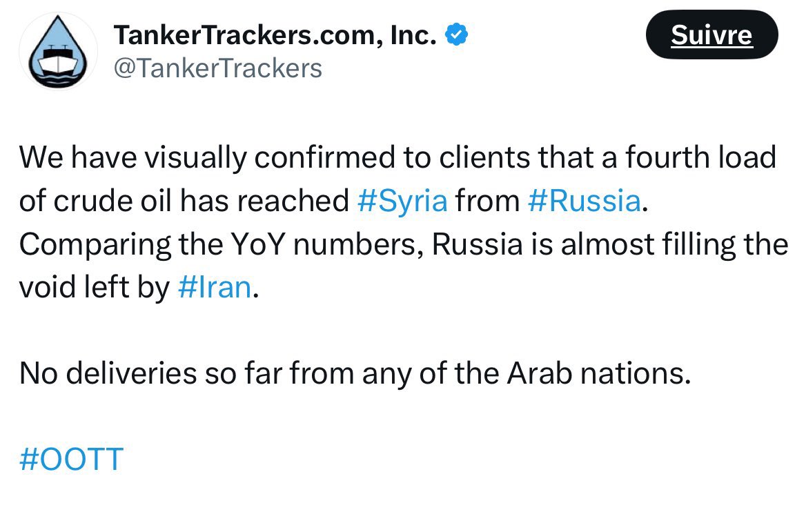Click the 'void left by' text
Viewport: 795px width, 532px height.
tap(95, 288)
